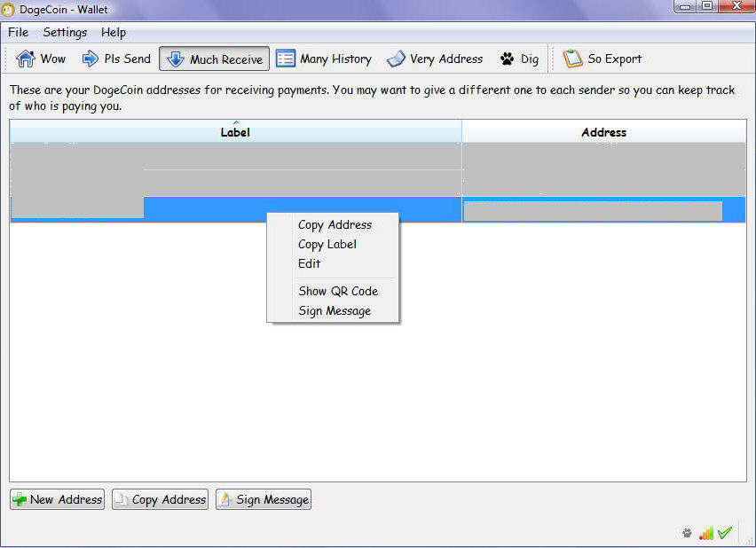Click the So Export icon
Image resolution: width=756 pixels, height=548 pixels.
click(573, 59)
